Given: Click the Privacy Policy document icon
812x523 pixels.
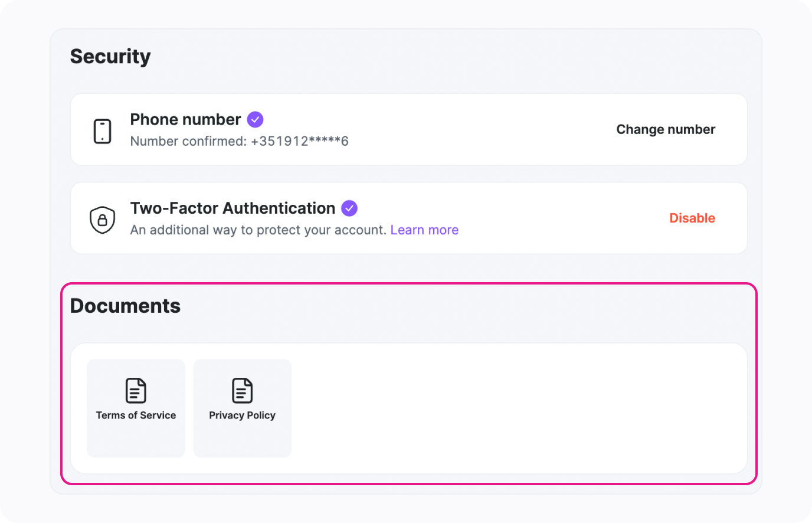Looking at the screenshot, I should 242,391.
